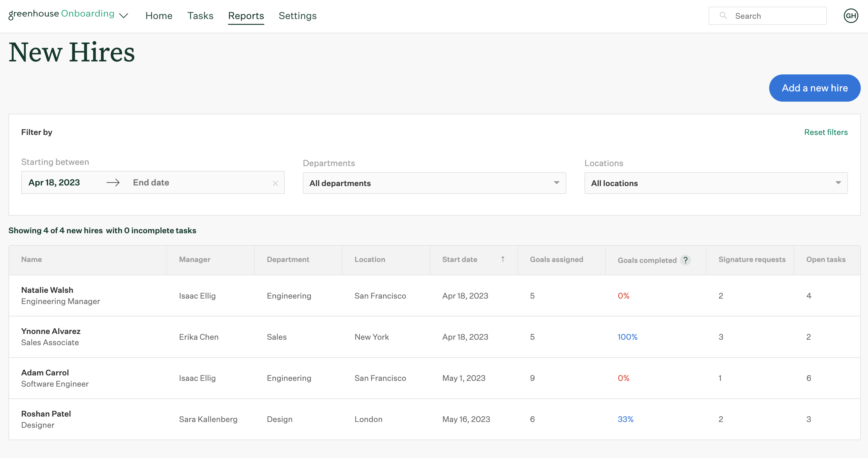
Task: Open Ynonne Alvarez's new hire record
Action: [x=51, y=331]
